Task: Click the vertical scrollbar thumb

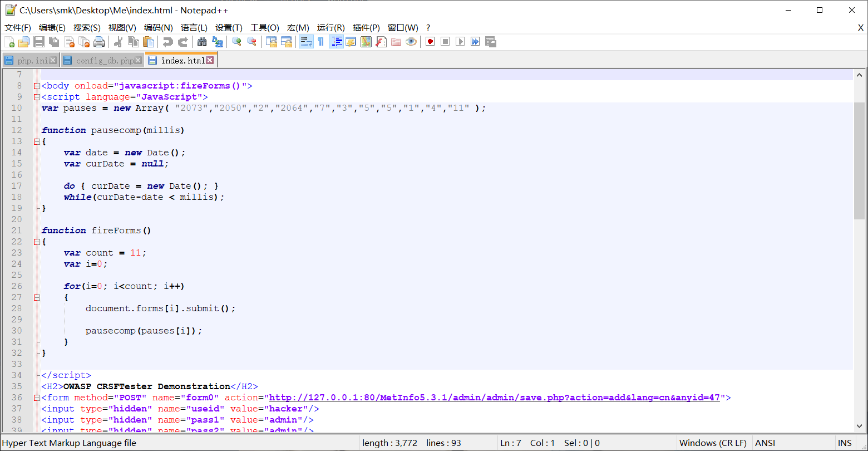Action: click(x=859, y=161)
